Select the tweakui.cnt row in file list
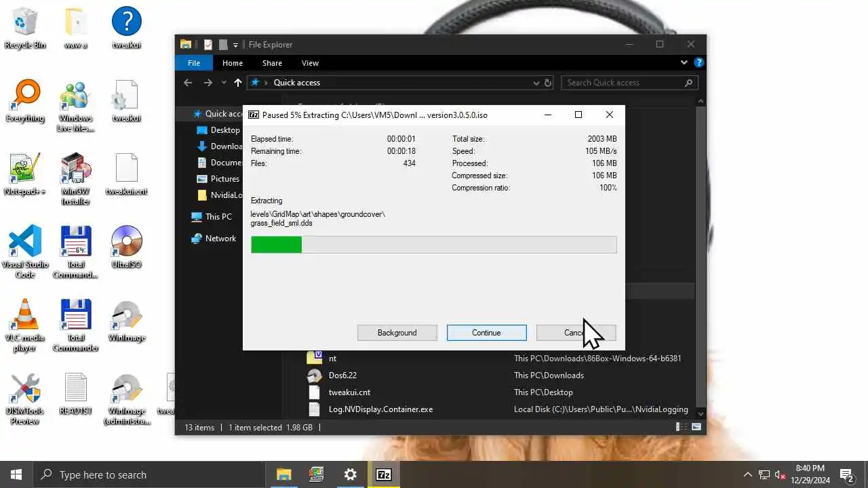 498,392
